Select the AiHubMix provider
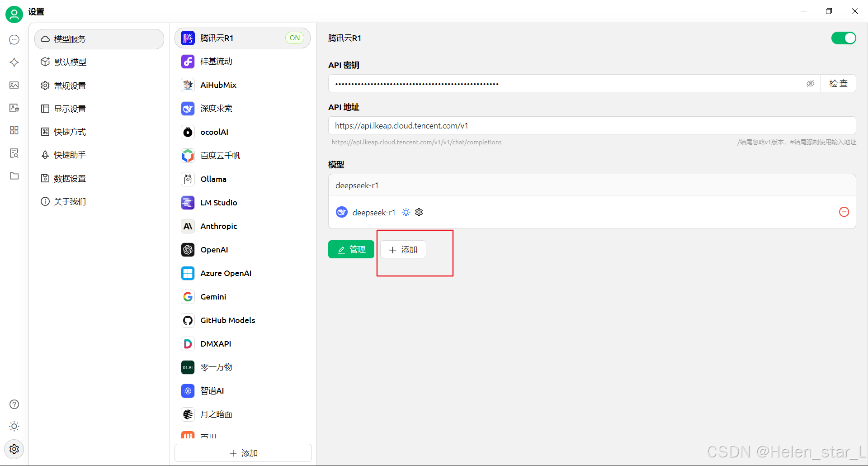 243,85
